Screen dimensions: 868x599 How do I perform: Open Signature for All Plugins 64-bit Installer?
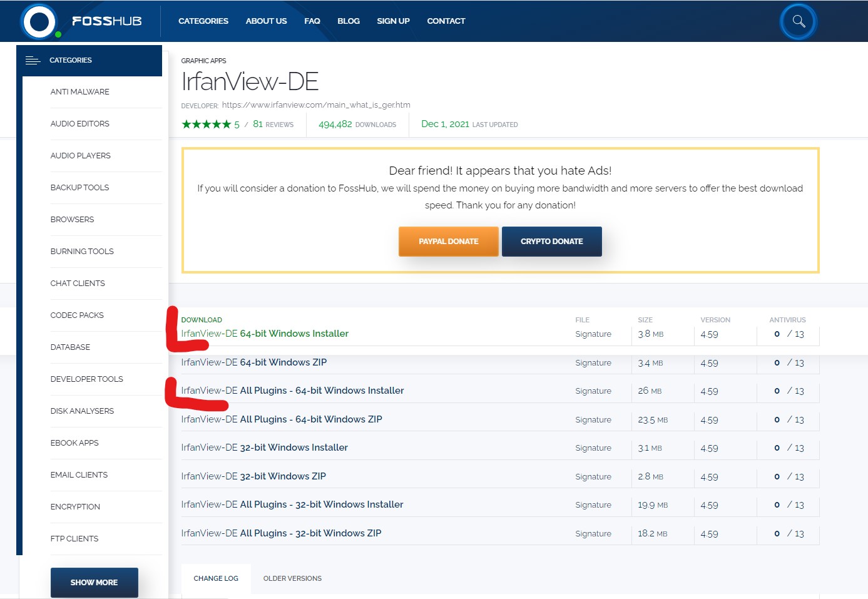pos(593,391)
